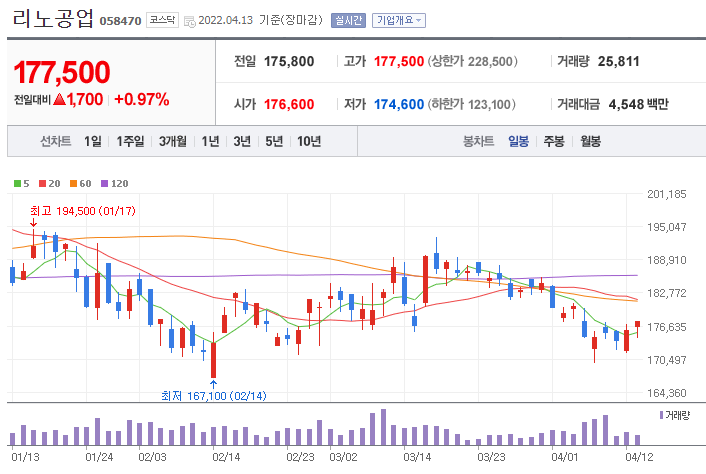This screenshot has height=474, width=706.
Task: Click the 코스닥 market label
Action: [162, 20]
